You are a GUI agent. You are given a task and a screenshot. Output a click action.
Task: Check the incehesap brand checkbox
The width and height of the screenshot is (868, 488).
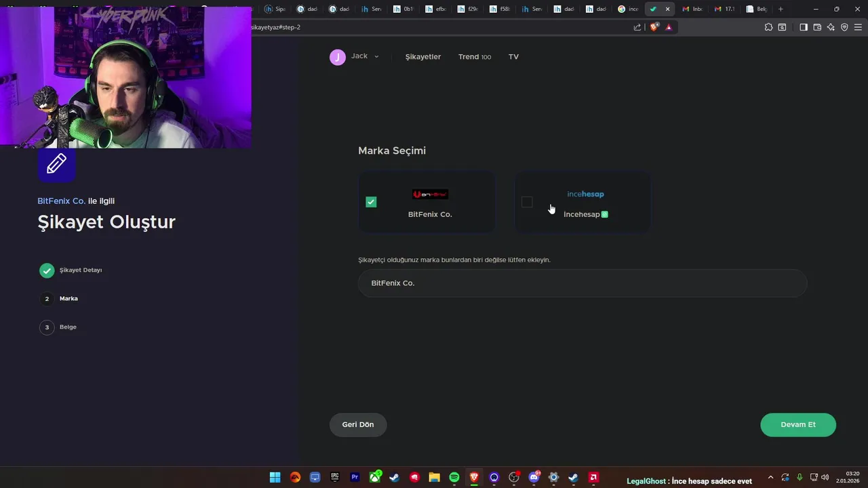click(527, 202)
